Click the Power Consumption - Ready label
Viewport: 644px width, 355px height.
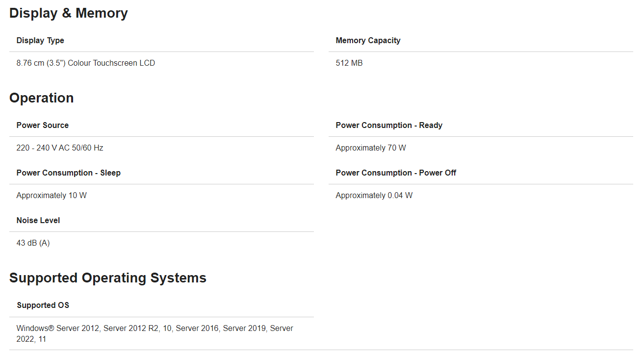[388, 125]
